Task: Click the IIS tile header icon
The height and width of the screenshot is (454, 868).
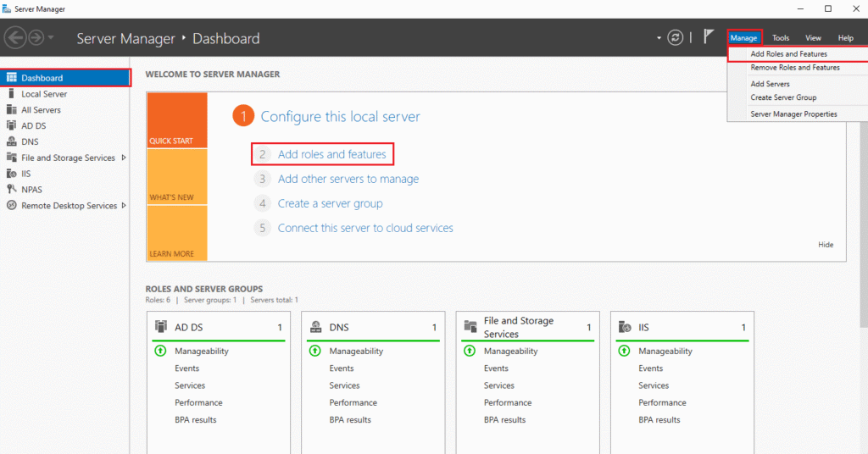Action: coord(625,327)
